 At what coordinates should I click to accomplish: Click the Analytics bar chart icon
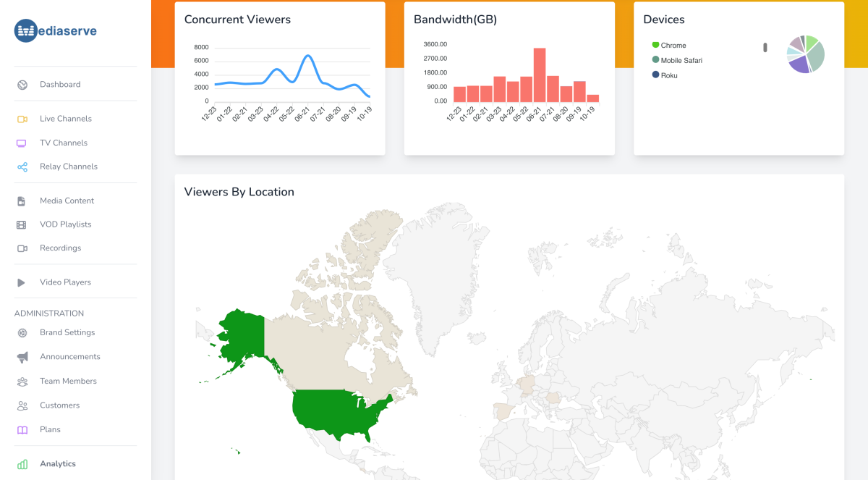[22, 464]
